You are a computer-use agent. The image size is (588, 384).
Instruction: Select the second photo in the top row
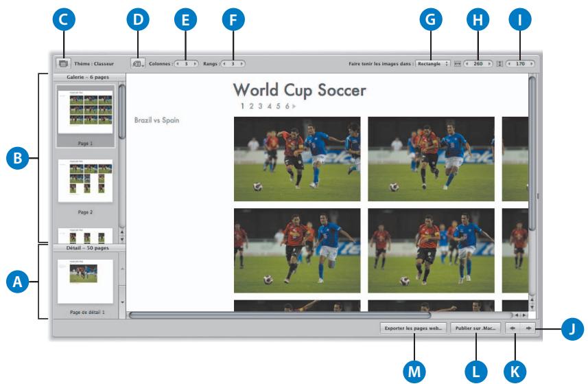(x=432, y=159)
